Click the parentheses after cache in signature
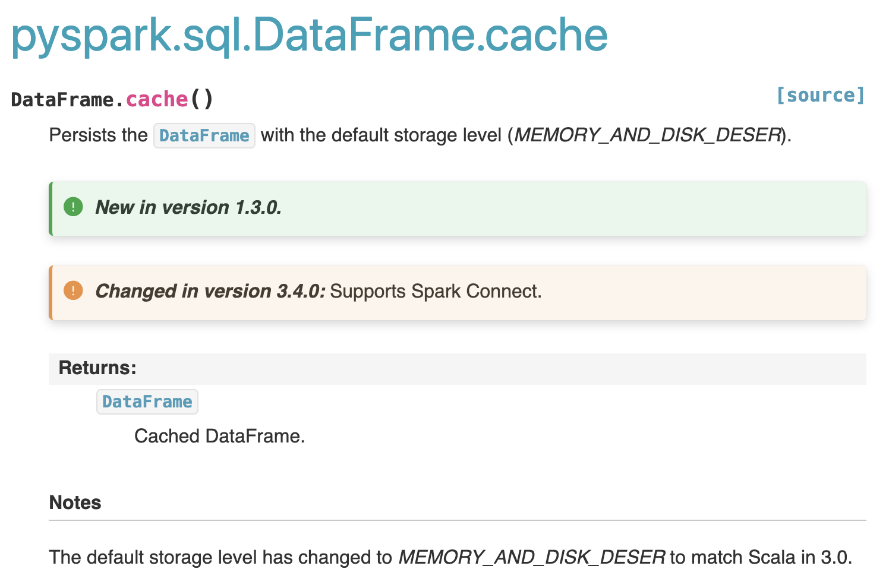 201,99
